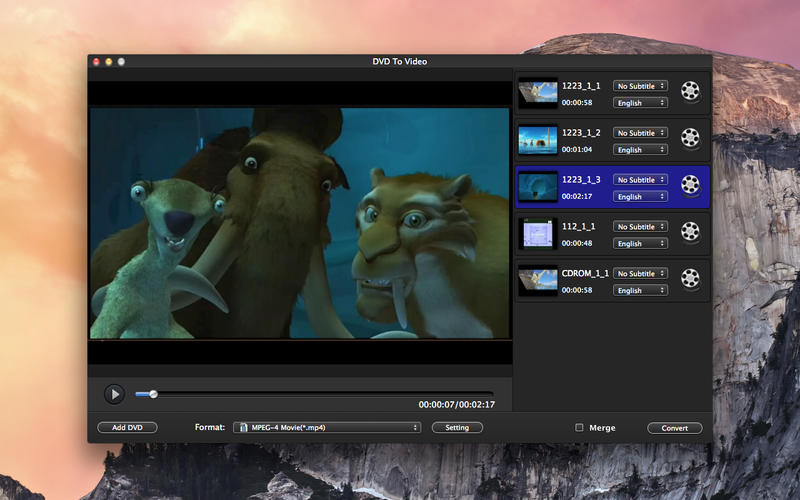Select the CDROM_1_1 list item thumbnail
800x500 pixels.
[x=537, y=280]
